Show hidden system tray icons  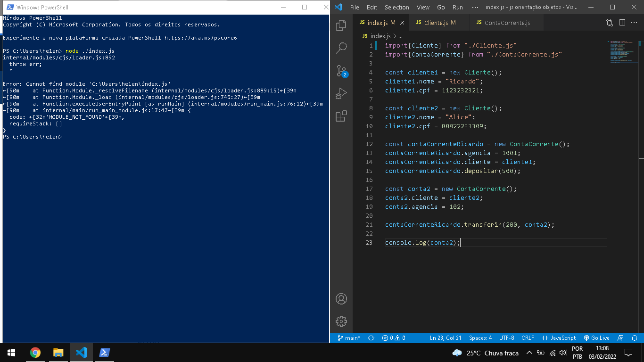[529, 353]
